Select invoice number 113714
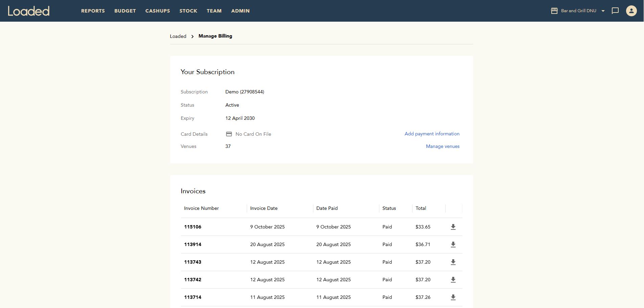 pos(193,297)
